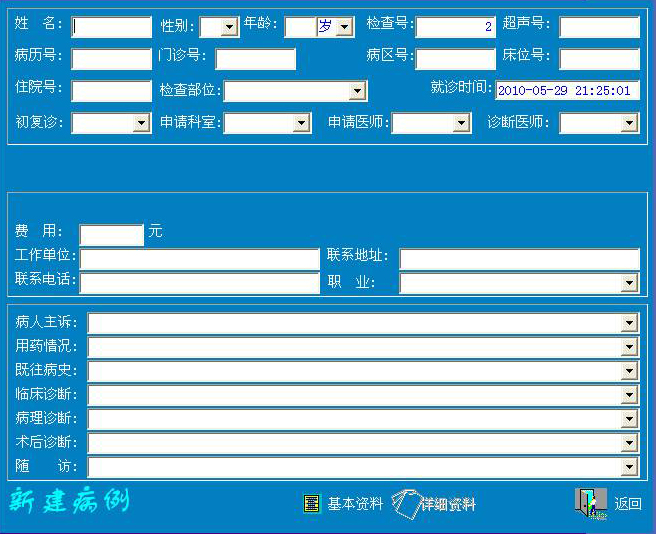
Task: Expand the 申请医师 dropdown
Action: [x=462, y=123]
